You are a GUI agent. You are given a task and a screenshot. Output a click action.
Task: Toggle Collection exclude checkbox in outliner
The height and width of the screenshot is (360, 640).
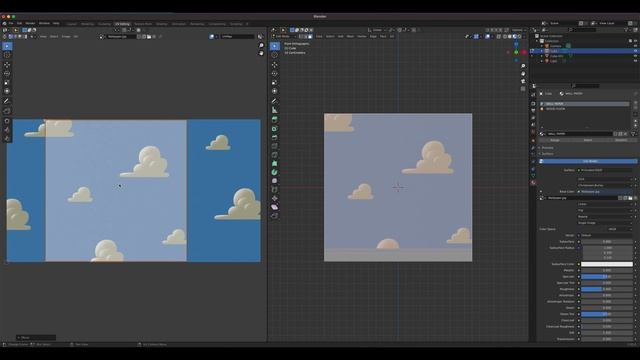[630, 41]
